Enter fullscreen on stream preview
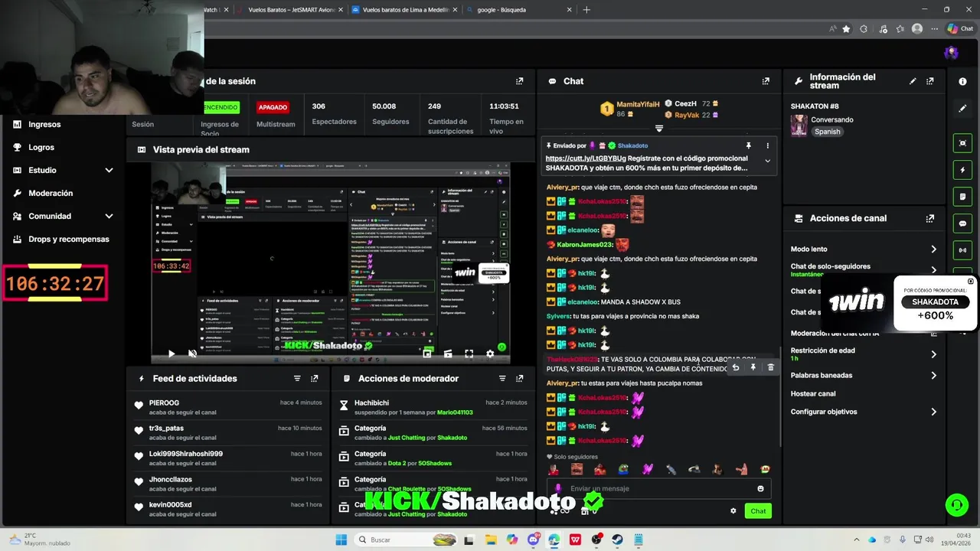Image resolution: width=980 pixels, height=551 pixels. 469,354
